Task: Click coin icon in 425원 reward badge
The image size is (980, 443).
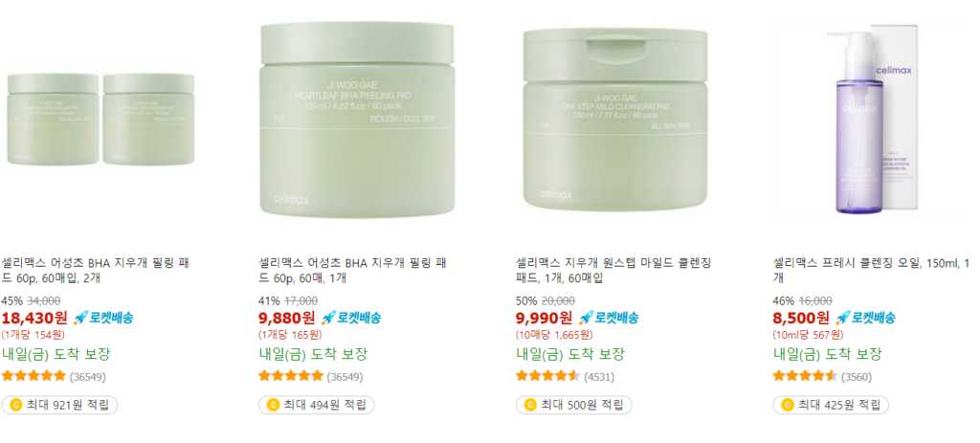Action: [788, 405]
